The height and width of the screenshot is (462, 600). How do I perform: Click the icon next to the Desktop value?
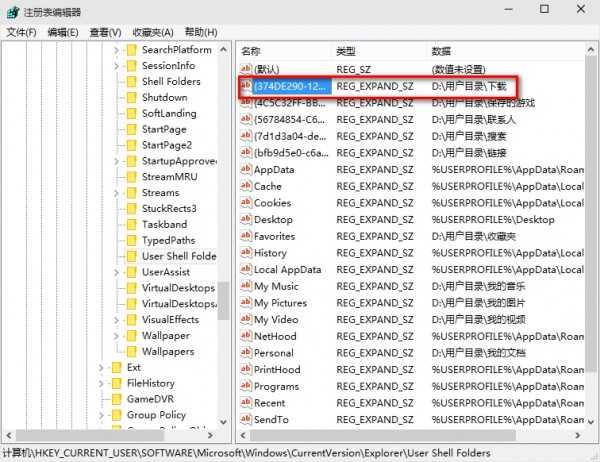click(x=246, y=220)
